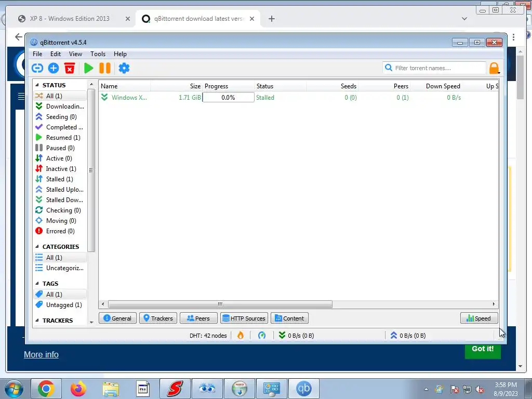Select the Uncategorized category
Viewport: 532px width, 399px height.
click(60, 268)
